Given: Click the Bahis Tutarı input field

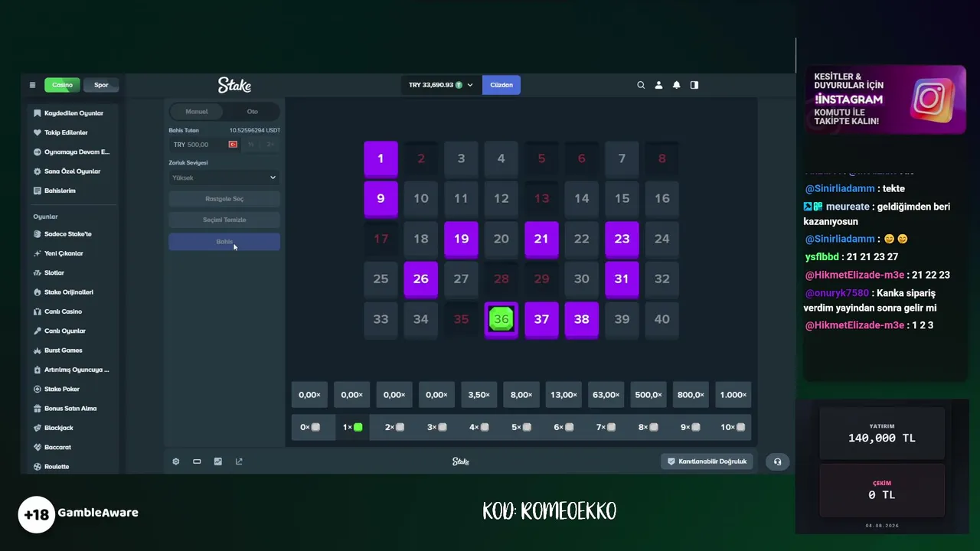Looking at the screenshot, I should click(x=204, y=145).
